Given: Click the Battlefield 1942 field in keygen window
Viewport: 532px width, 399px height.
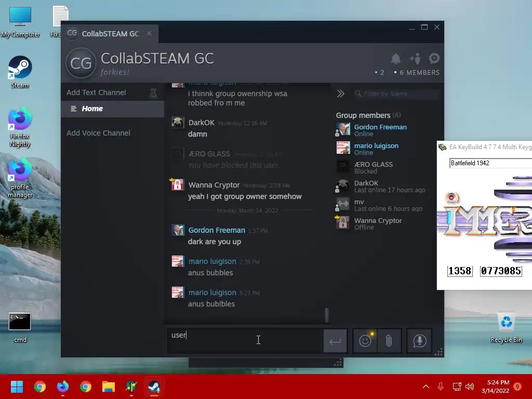Looking at the screenshot, I should coord(490,163).
